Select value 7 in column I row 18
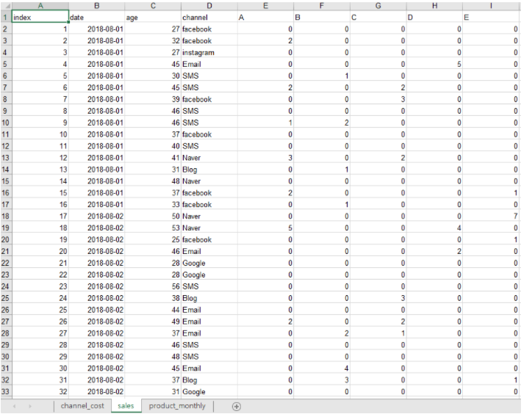The width and height of the screenshot is (532, 414). [x=491, y=217]
